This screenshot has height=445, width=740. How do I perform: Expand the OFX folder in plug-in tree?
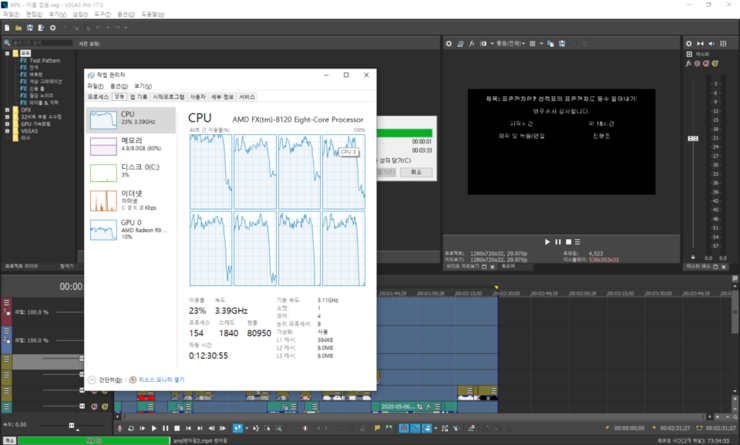7,110
